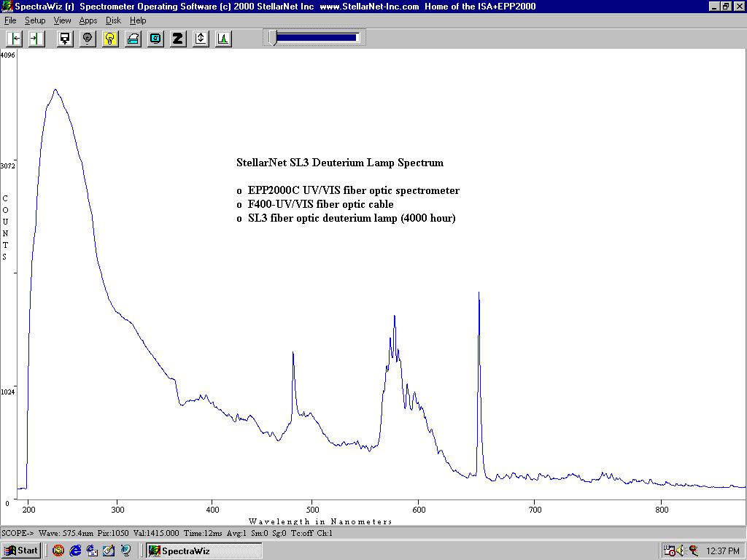Launch Internet Explorer from quick launch
Viewport: 747px width, 560px height.
(x=75, y=551)
